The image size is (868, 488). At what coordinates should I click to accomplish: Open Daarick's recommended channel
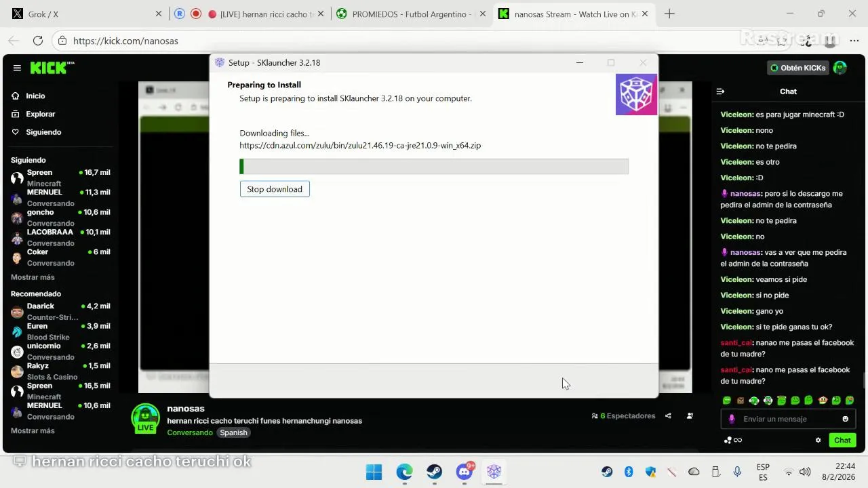click(60, 311)
